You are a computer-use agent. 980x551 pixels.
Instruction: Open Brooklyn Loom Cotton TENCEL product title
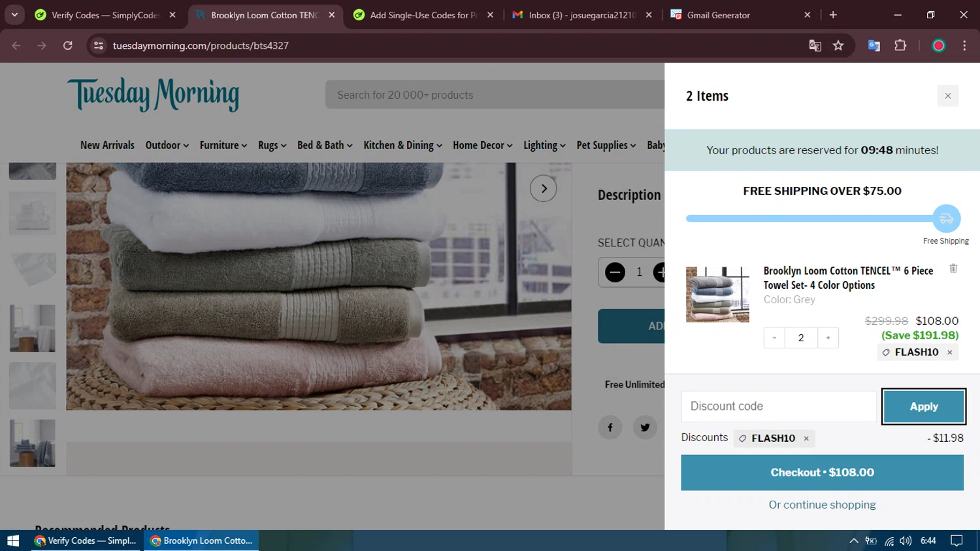(848, 278)
